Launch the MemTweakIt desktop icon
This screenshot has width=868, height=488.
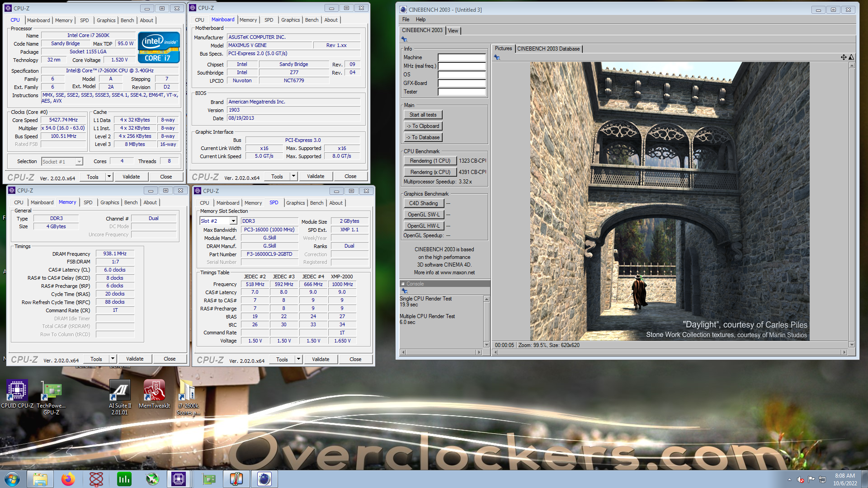pos(154,394)
